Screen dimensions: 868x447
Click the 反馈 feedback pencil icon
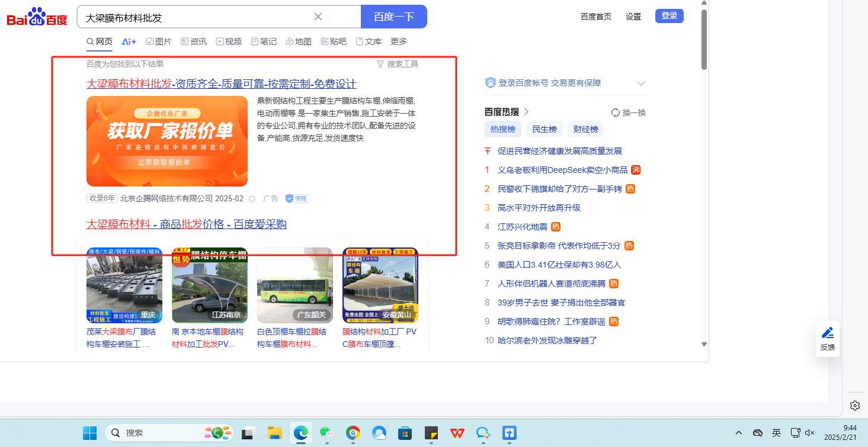pyautogui.click(x=828, y=333)
